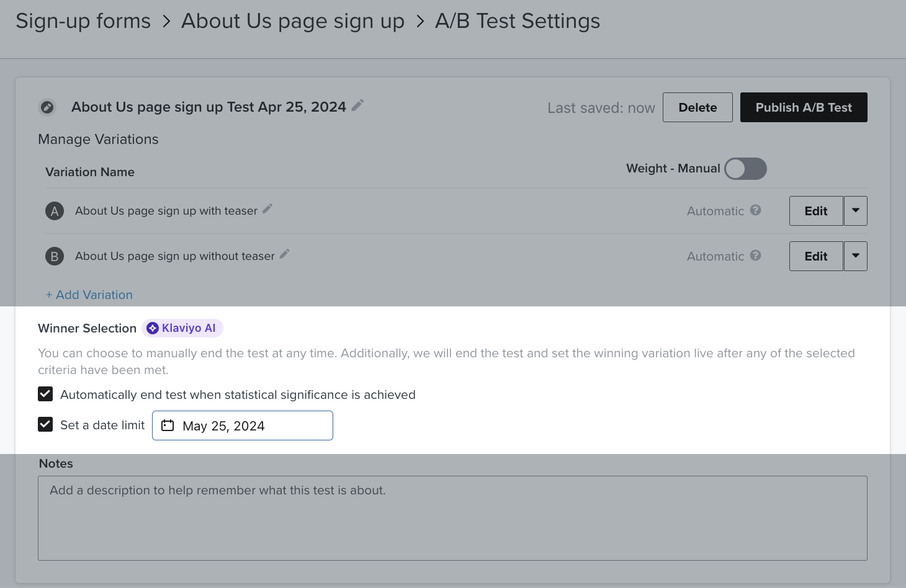This screenshot has width=906, height=588.
Task: Click inside the Notes description field
Action: coord(452,518)
